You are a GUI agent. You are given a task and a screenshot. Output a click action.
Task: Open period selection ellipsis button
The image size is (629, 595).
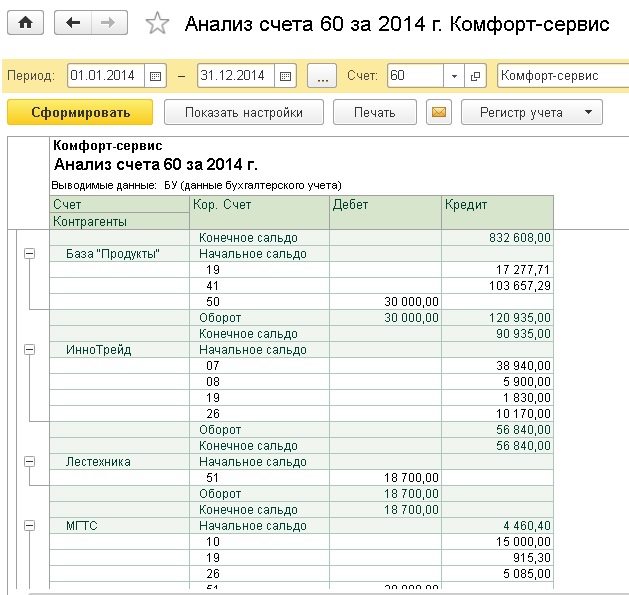(x=322, y=76)
